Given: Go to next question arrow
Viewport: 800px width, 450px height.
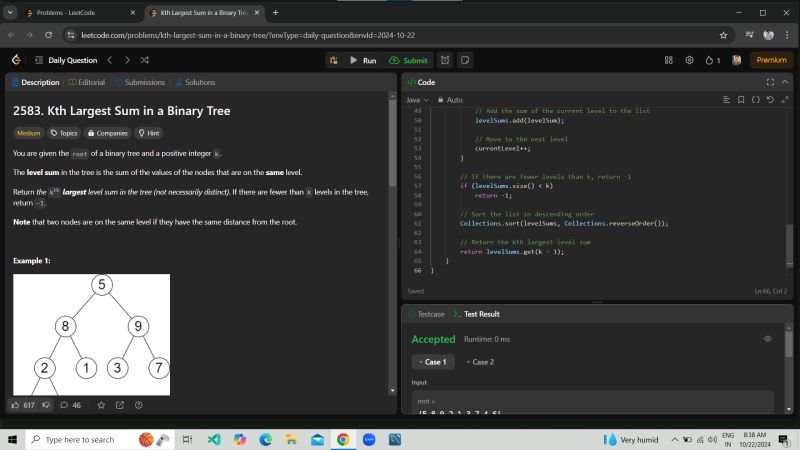Looking at the screenshot, I should pyautogui.click(x=127, y=60).
